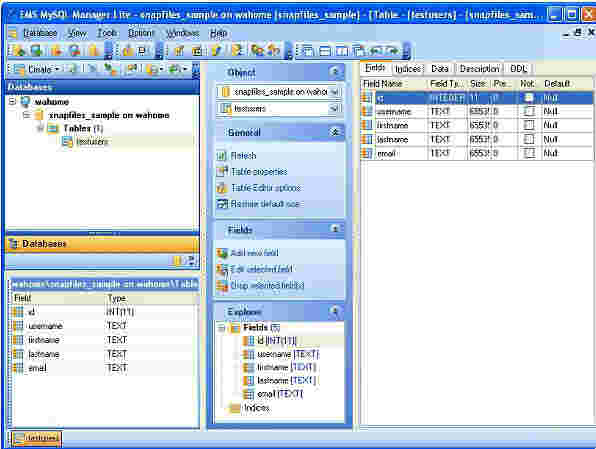Collapse the Fields panel
This screenshot has height=449, width=596.
tap(335, 229)
